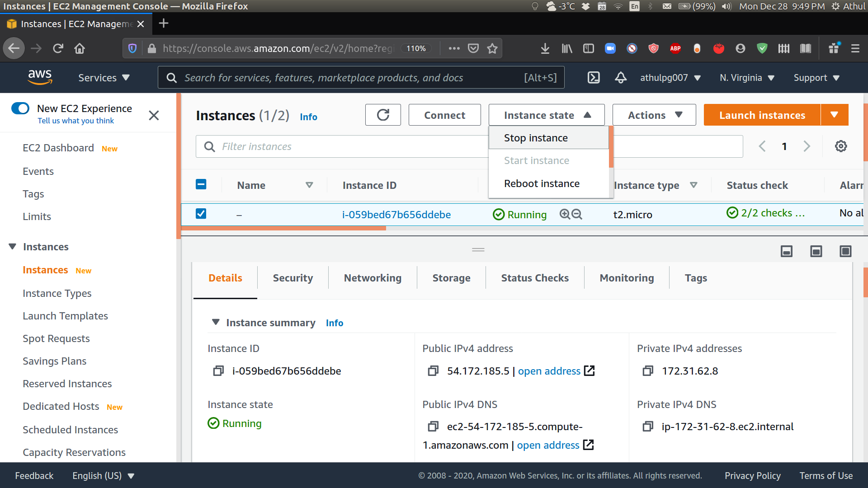Expand the Actions dropdown button

[x=654, y=115]
